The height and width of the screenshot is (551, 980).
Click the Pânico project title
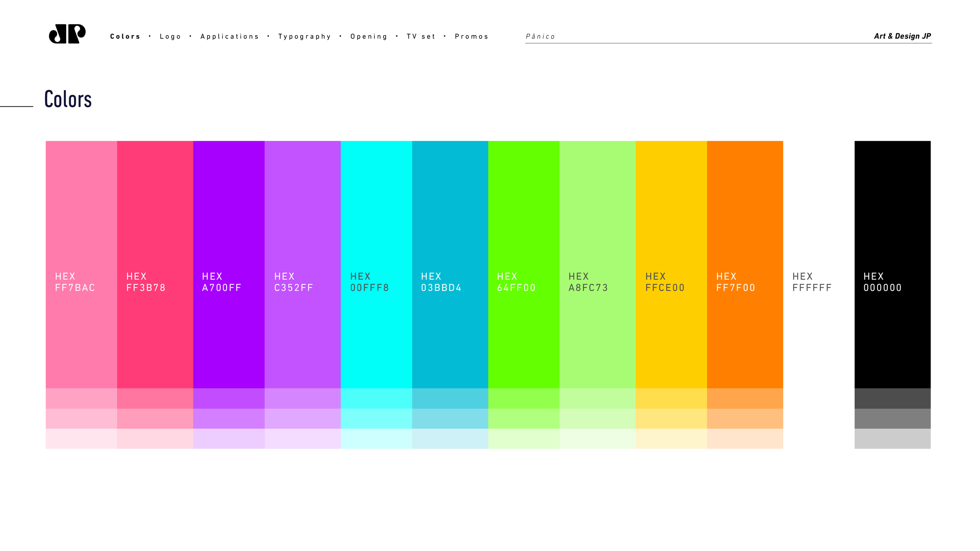point(540,36)
